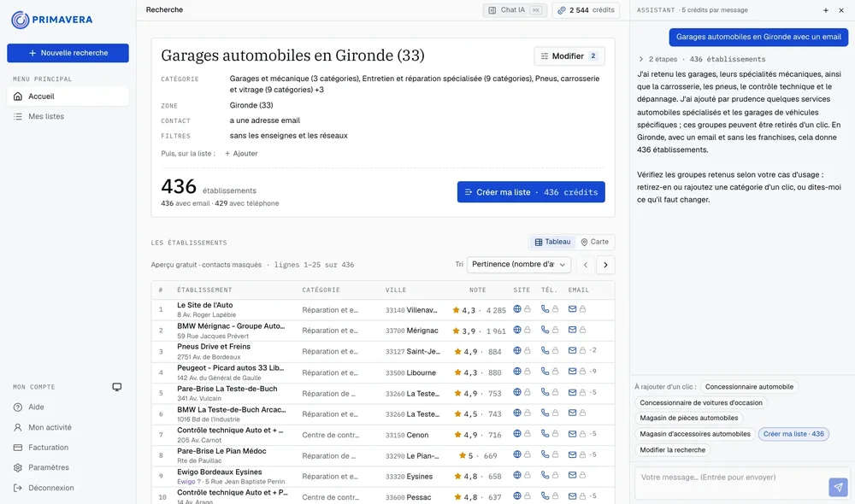Send the assistant message
855x504 pixels.
(x=838, y=487)
